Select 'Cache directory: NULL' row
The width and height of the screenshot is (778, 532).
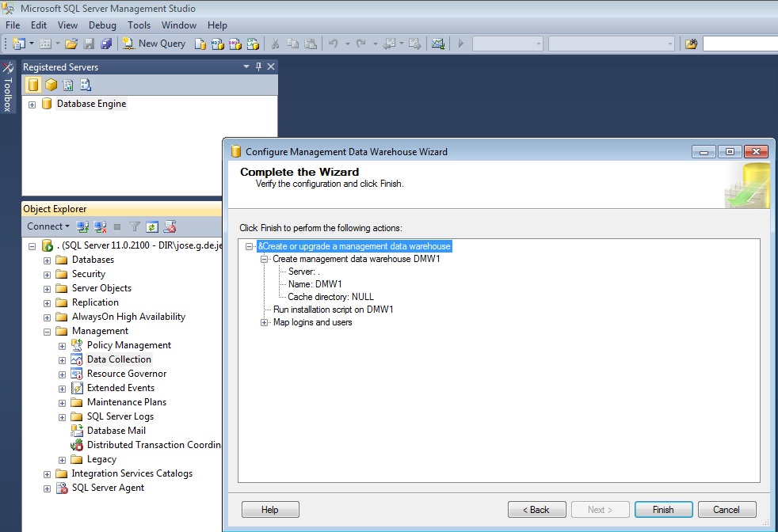tap(331, 297)
